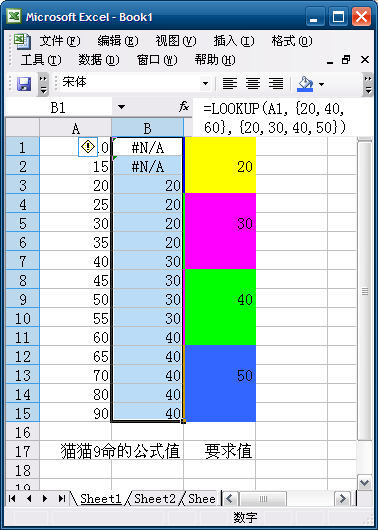This screenshot has height=530, width=378.
Task: Click the vertical scrollbar down arrow
Action: click(364, 483)
